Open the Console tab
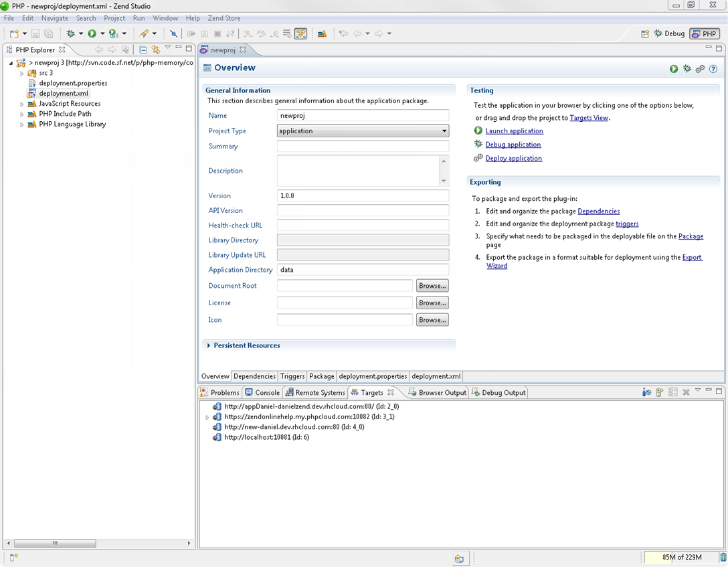The image size is (728, 567). pos(263,392)
